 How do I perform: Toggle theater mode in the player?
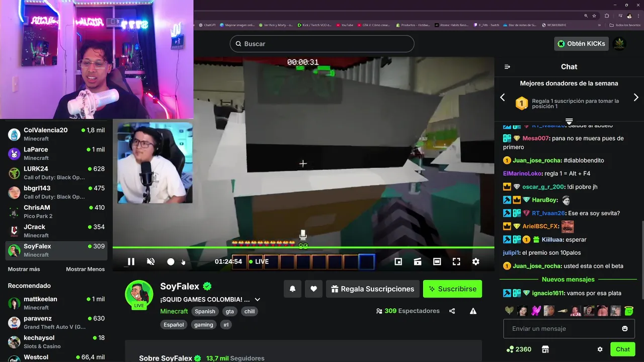click(437, 261)
